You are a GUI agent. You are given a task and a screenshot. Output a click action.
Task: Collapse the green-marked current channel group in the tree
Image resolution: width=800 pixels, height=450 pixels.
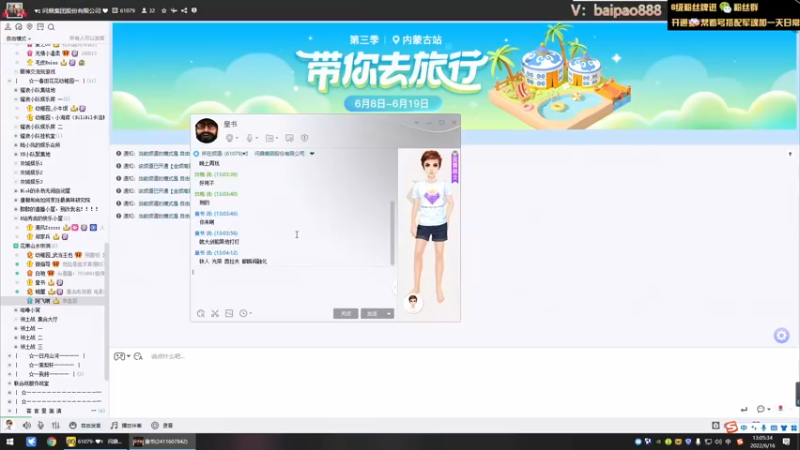click(x=16, y=246)
